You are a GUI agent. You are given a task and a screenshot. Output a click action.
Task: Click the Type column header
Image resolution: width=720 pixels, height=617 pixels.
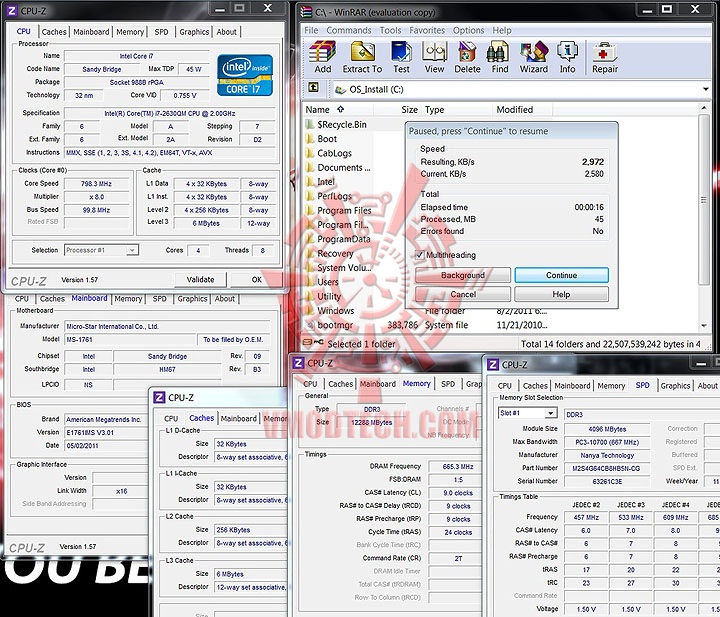[434, 110]
